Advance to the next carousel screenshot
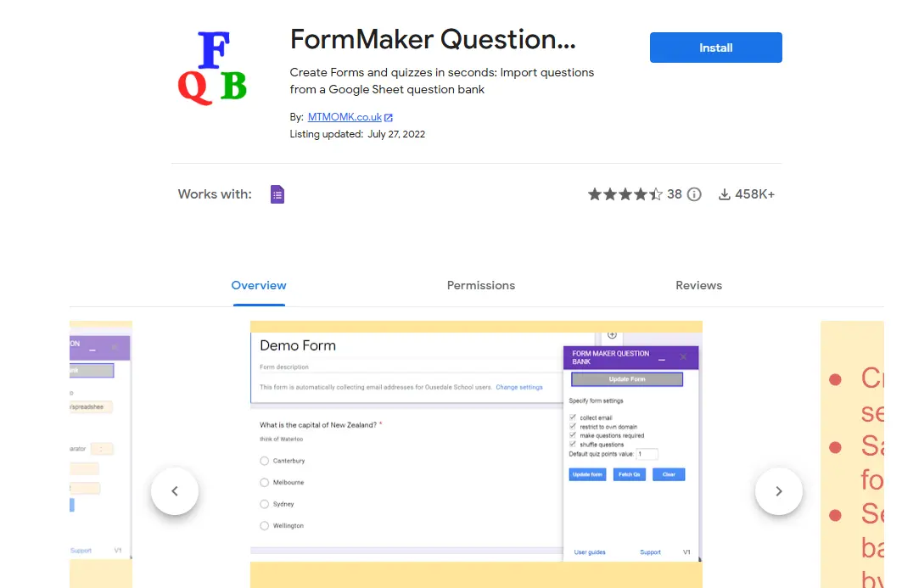Screen dimensions: 902x588 click(x=778, y=491)
